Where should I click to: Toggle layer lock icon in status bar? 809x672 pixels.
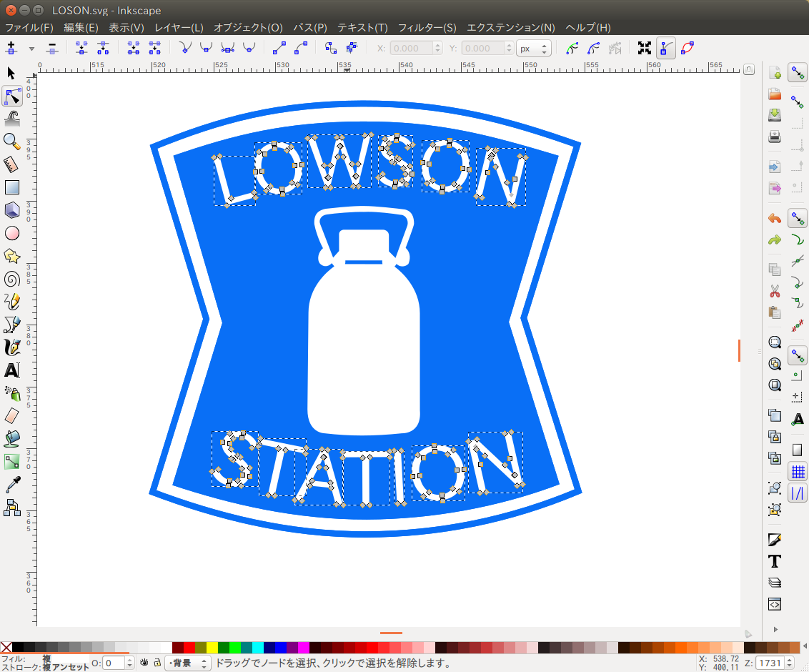coord(157,662)
